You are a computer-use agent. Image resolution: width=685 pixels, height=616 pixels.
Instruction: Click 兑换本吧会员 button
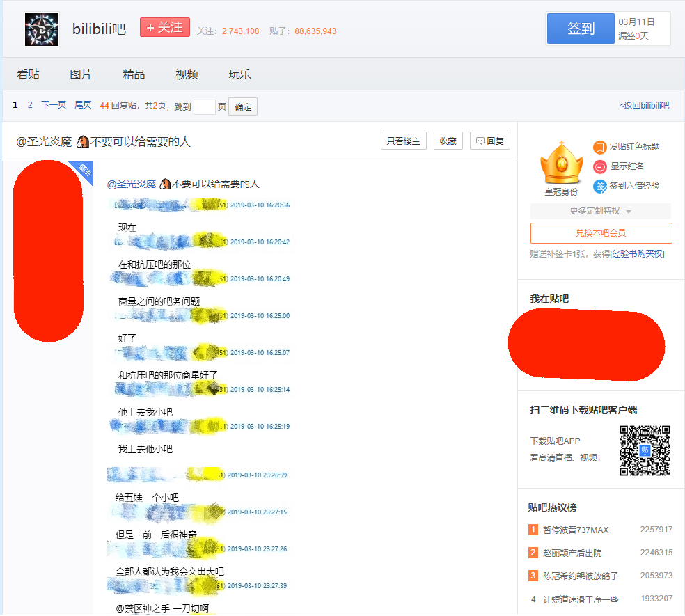click(x=601, y=232)
